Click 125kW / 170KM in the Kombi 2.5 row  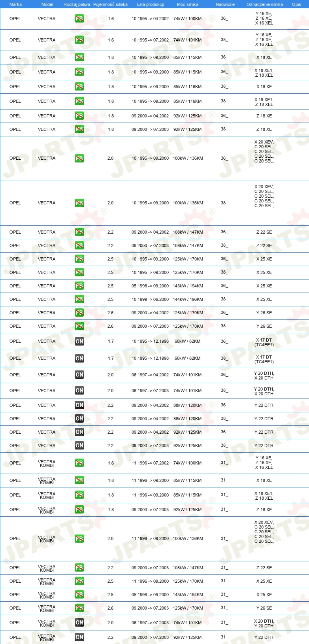coord(188,581)
